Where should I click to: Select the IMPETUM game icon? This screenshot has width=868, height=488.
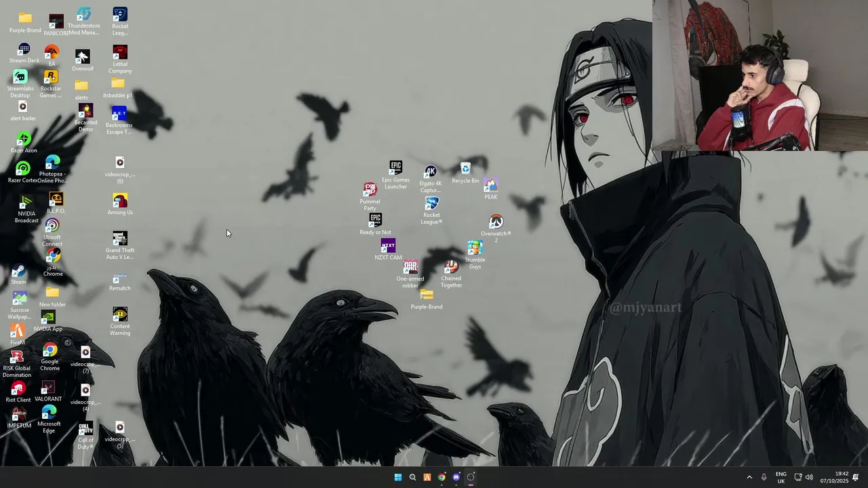(19, 418)
